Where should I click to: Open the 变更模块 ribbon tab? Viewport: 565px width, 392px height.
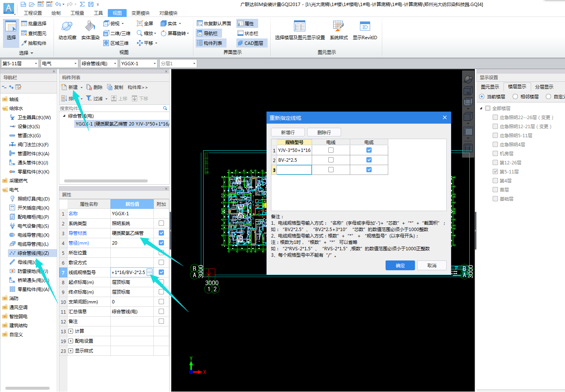coord(141,13)
